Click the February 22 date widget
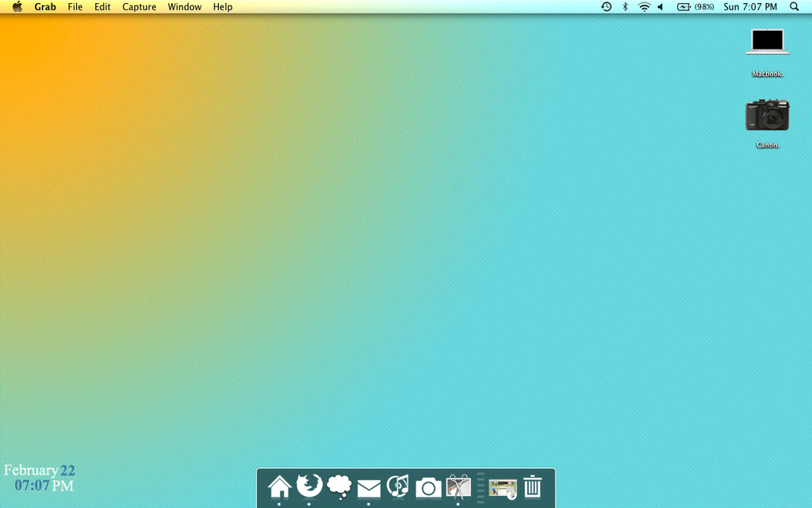Viewport: 812px width, 508px height. coord(40,470)
